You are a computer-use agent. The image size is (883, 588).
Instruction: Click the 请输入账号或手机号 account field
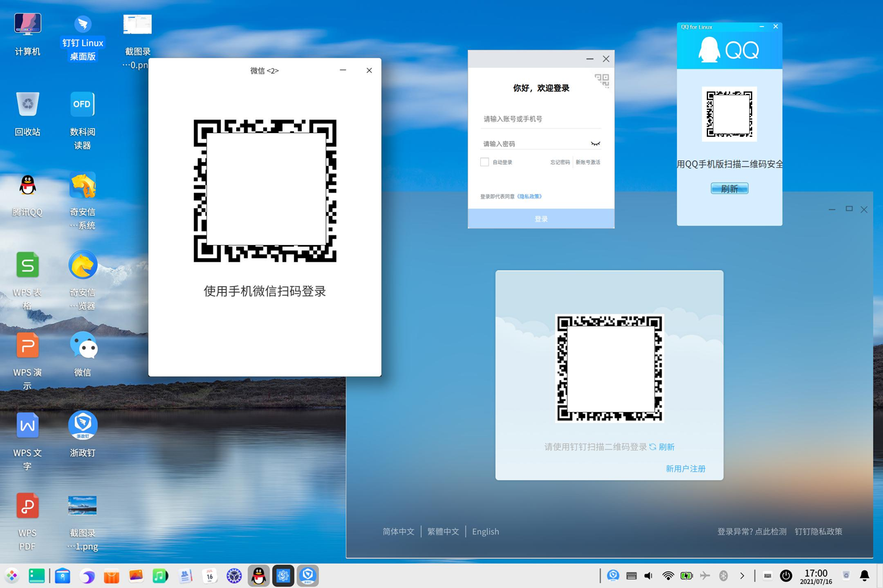click(541, 119)
